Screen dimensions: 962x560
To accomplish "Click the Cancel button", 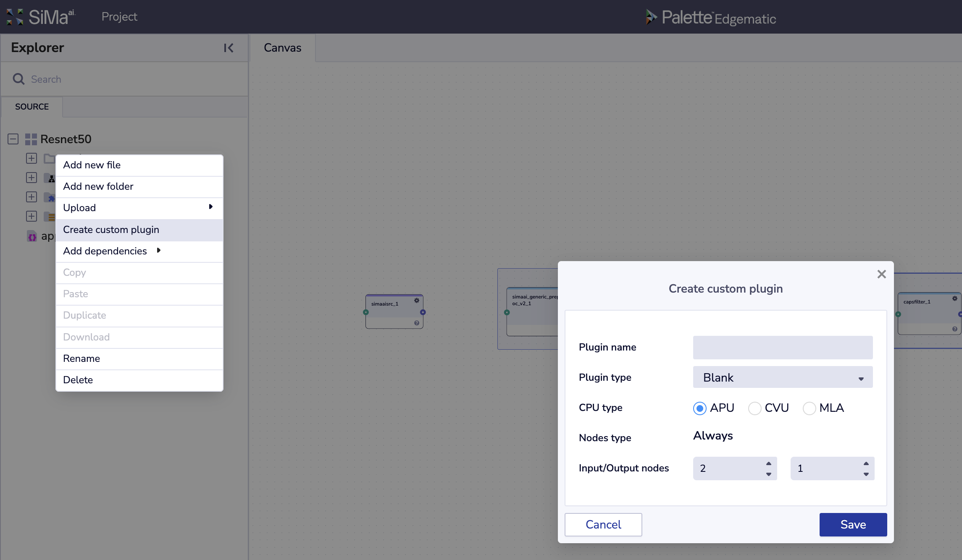I will click(603, 524).
